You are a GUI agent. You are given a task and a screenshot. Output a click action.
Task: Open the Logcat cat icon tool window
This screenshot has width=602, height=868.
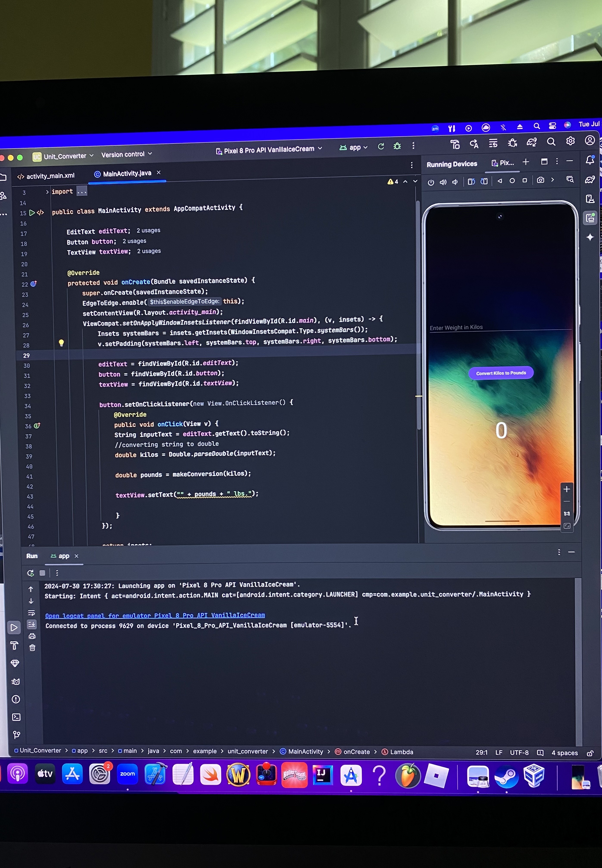[x=16, y=681]
